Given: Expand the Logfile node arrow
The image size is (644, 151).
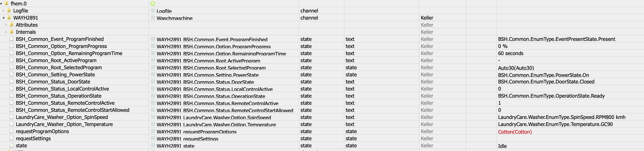Looking at the screenshot, I should point(3,11).
